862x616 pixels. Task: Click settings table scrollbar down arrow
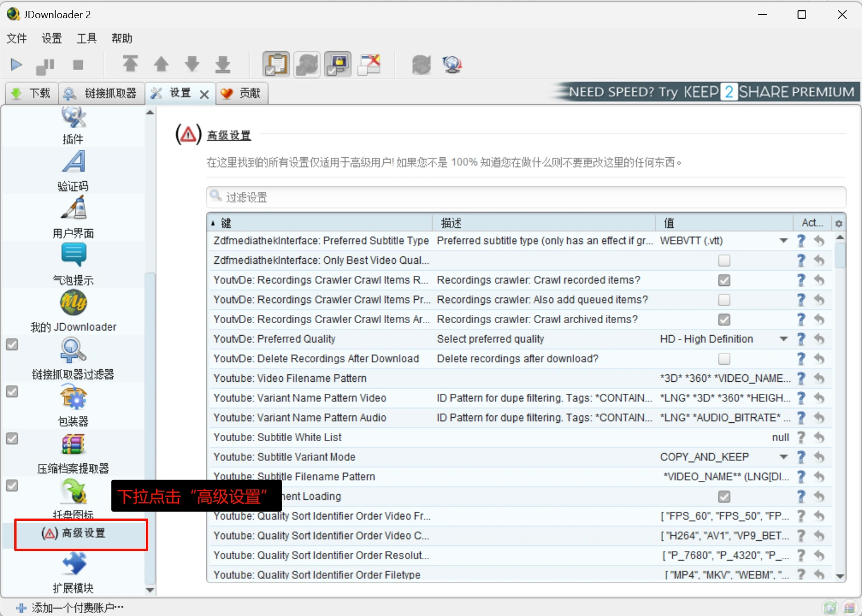(x=840, y=576)
